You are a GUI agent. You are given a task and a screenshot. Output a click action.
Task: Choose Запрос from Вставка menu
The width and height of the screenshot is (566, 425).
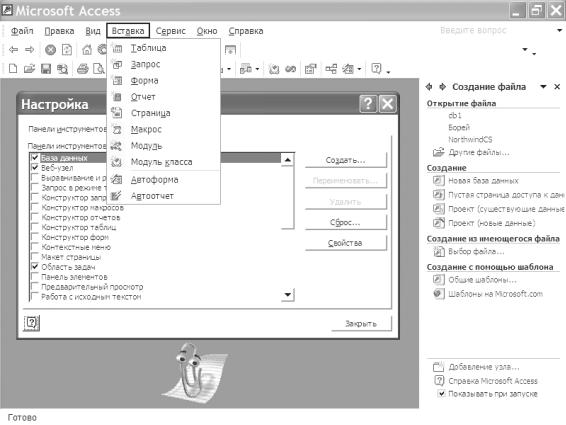[164, 64]
